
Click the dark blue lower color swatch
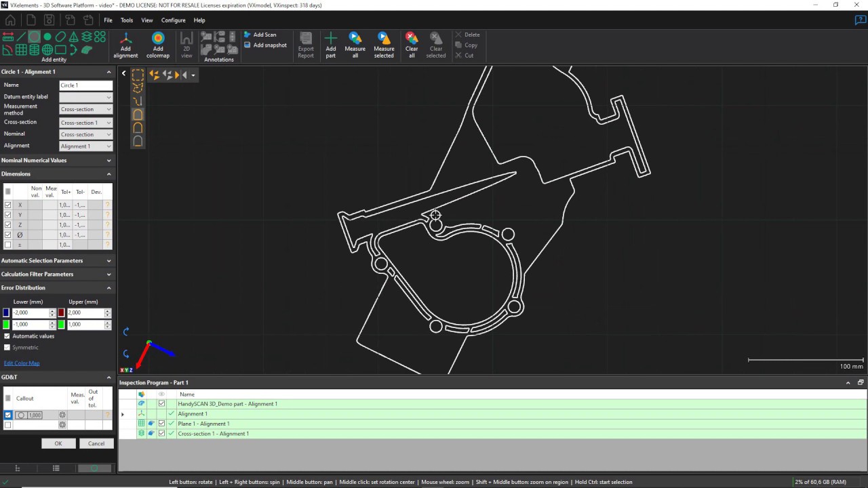6,312
